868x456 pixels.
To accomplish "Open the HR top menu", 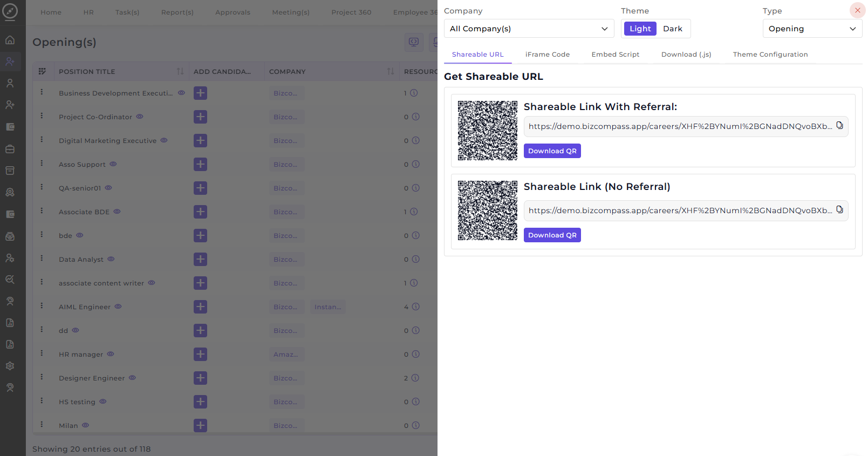I will coord(88,12).
